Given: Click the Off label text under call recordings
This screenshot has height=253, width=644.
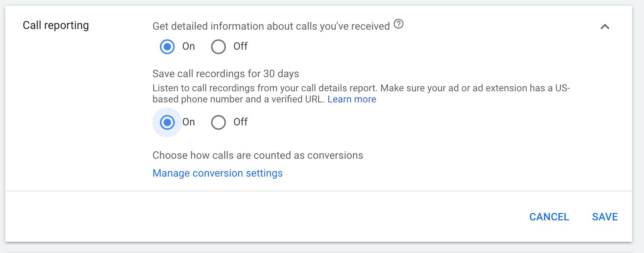Looking at the screenshot, I should click(240, 122).
